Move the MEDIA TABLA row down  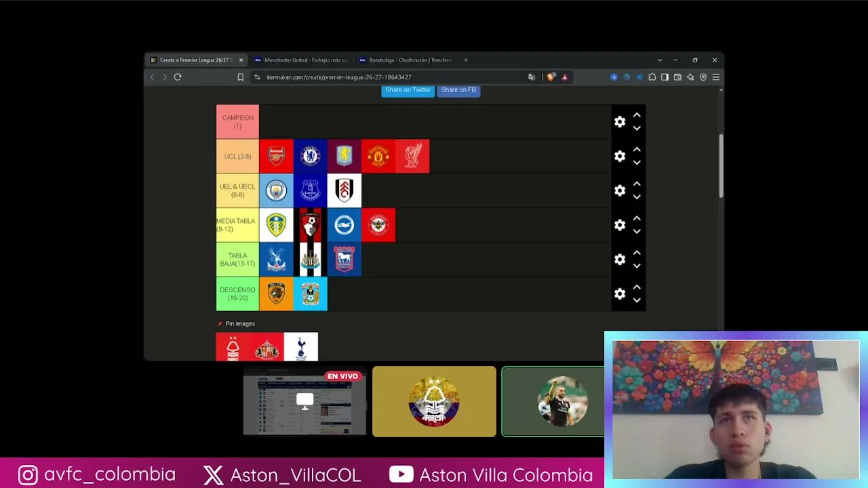coord(637,231)
